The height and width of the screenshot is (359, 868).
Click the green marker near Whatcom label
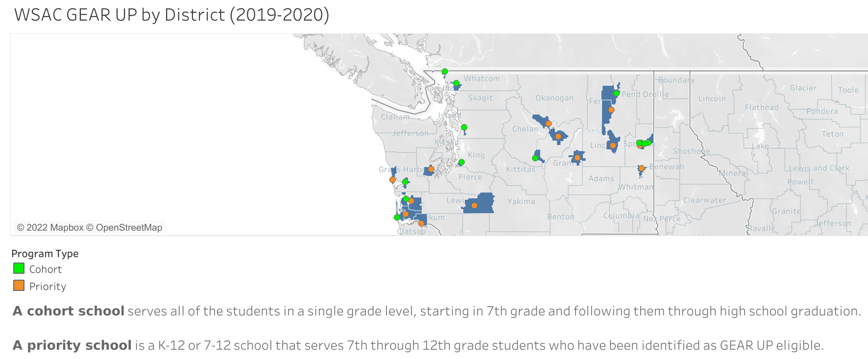point(456,83)
